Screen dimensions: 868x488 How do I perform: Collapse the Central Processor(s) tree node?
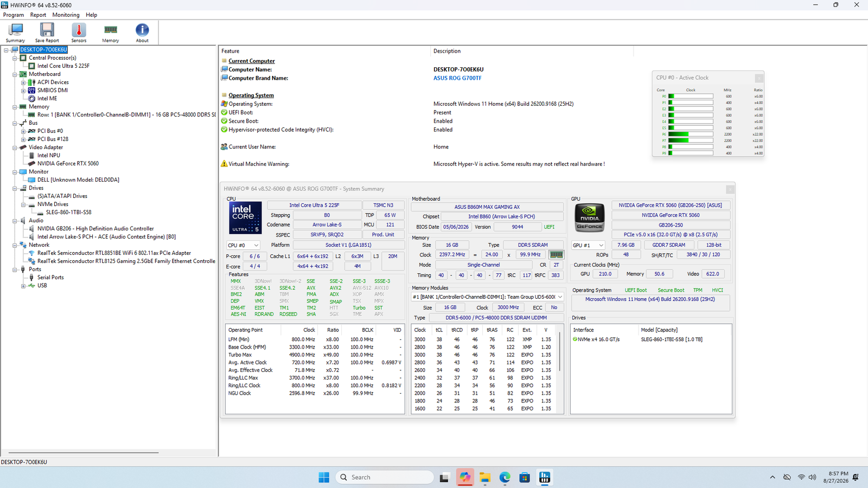[15, 58]
